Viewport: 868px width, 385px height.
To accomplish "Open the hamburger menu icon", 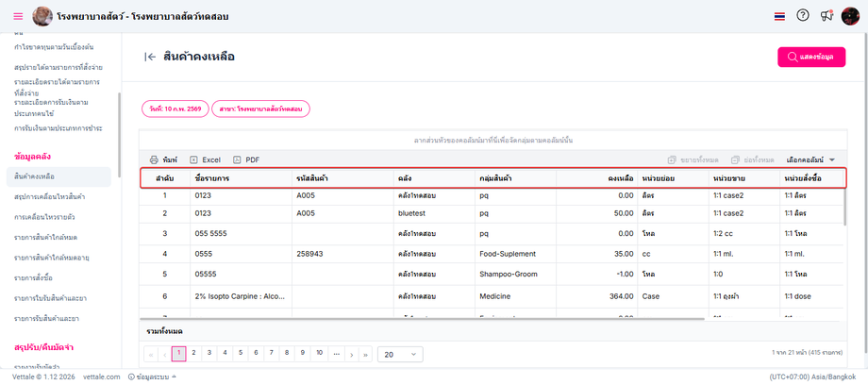I will click(x=18, y=17).
